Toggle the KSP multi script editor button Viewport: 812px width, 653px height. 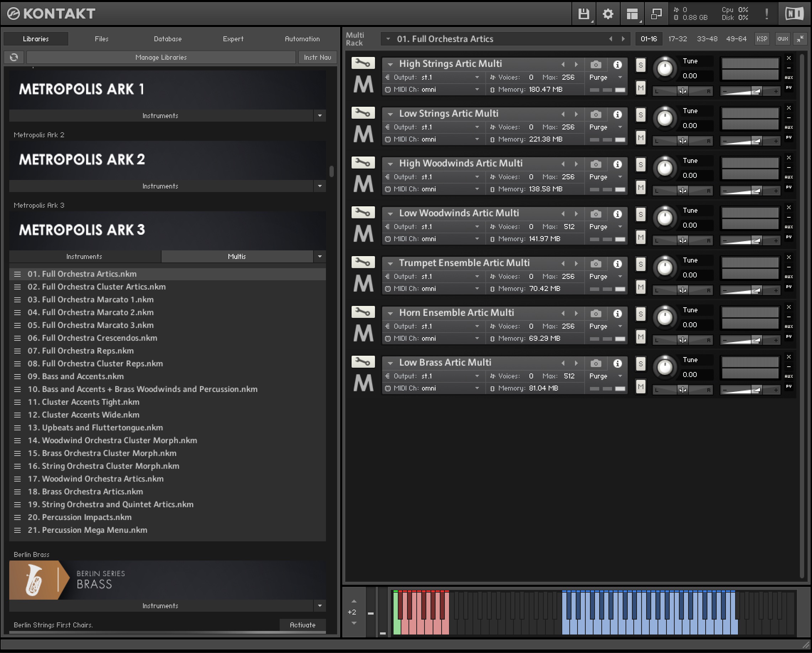(x=762, y=38)
